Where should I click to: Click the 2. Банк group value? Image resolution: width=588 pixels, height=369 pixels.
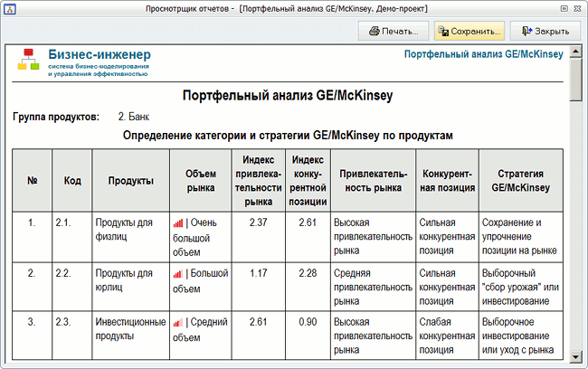click(134, 117)
